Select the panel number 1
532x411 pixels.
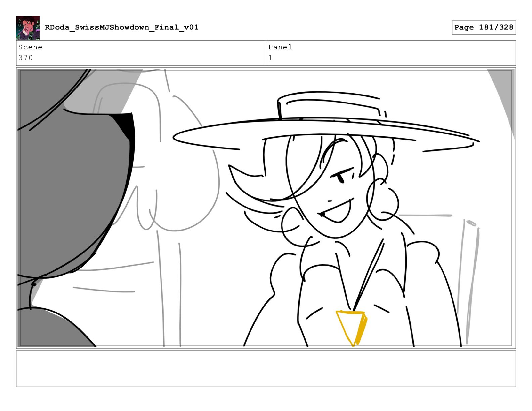270,58
